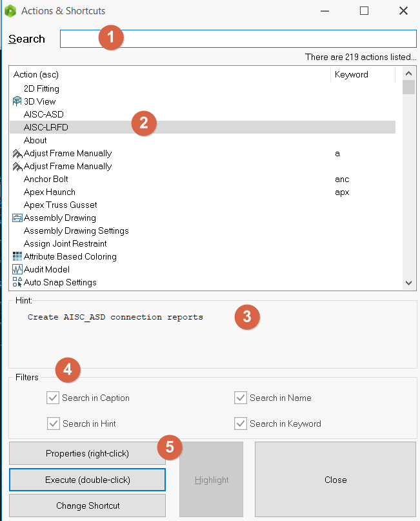
Task: Click the Attribute Based Coloring grid icon
Action: coord(17,256)
